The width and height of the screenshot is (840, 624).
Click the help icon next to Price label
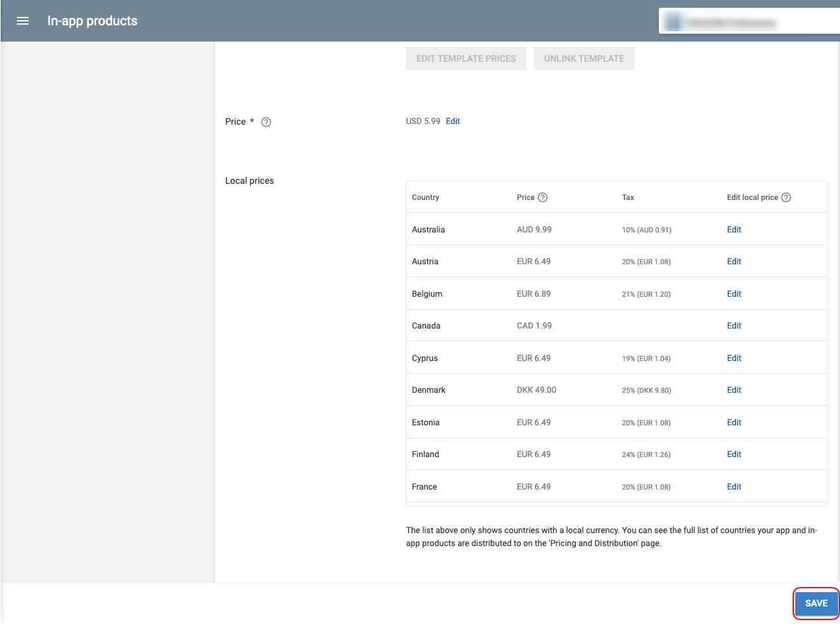click(266, 122)
